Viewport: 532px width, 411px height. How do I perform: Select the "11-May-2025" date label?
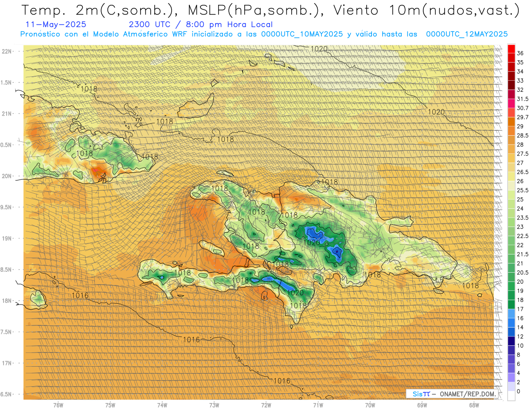point(56,25)
